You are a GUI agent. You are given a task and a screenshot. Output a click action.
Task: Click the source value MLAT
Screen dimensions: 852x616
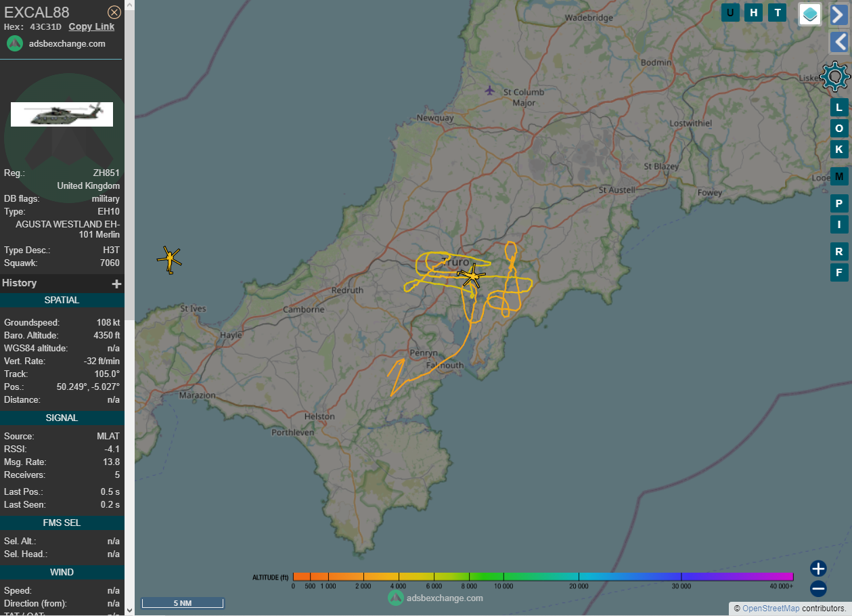[x=108, y=437]
